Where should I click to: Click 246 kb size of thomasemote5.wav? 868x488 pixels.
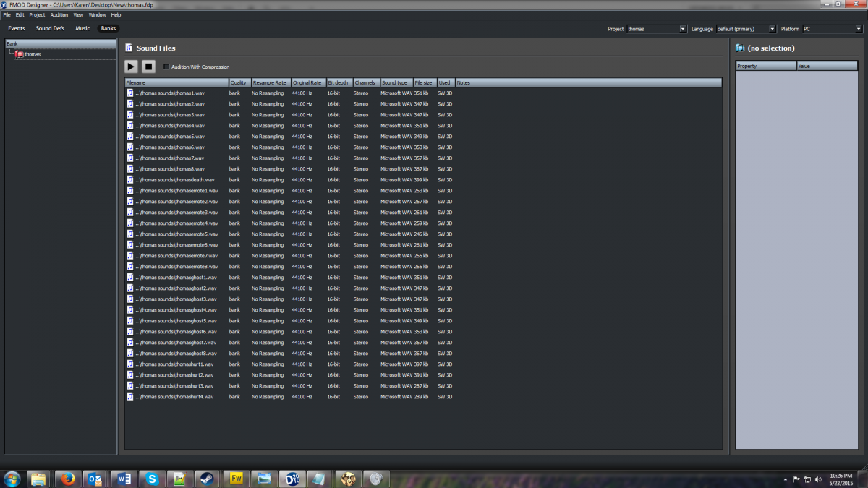(x=422, y=234)
